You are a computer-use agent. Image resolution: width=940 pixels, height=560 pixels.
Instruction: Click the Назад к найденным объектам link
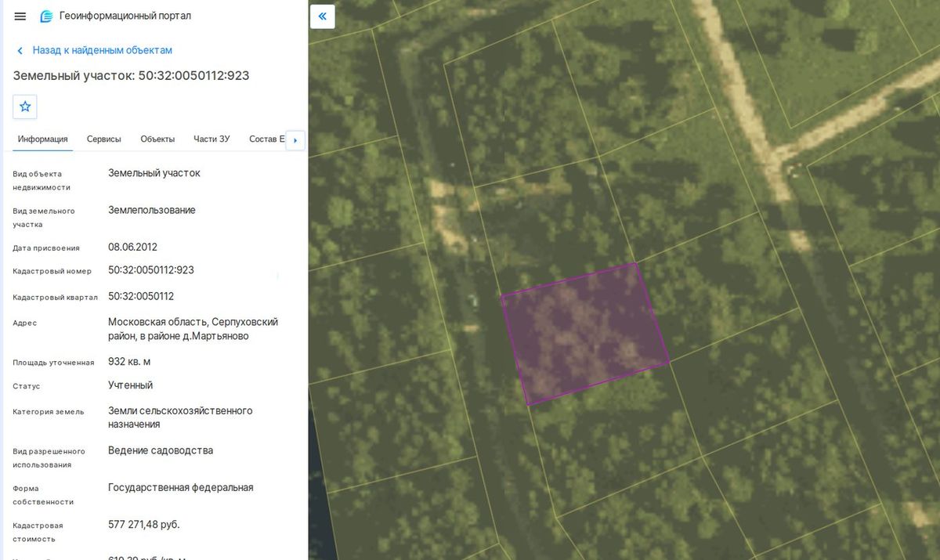point(103,50)
